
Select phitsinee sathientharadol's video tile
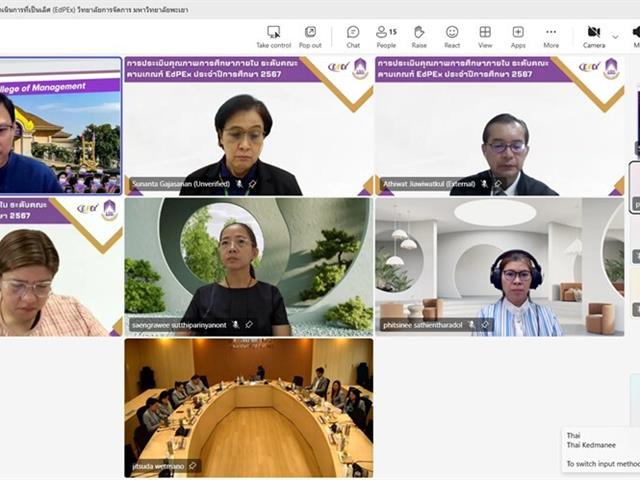coord(499,265)
